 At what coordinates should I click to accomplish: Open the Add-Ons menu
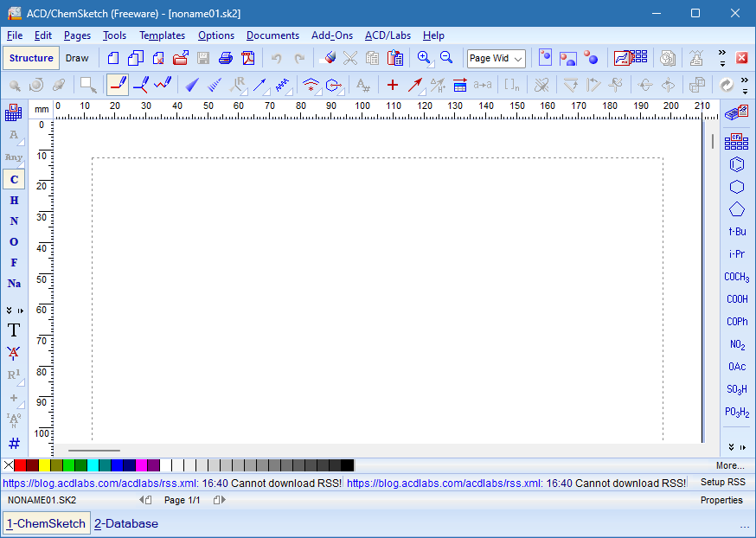[x=332, y=35]
